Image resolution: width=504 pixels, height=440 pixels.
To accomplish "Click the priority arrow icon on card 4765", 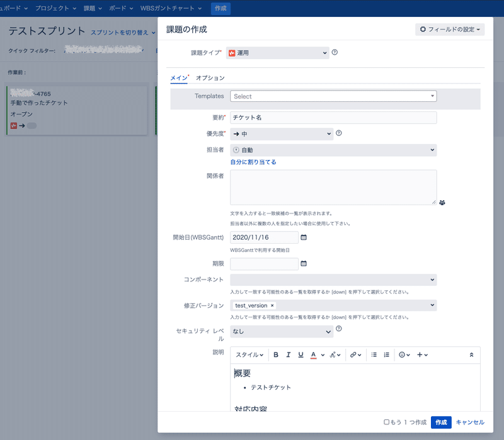I will 22,125.
